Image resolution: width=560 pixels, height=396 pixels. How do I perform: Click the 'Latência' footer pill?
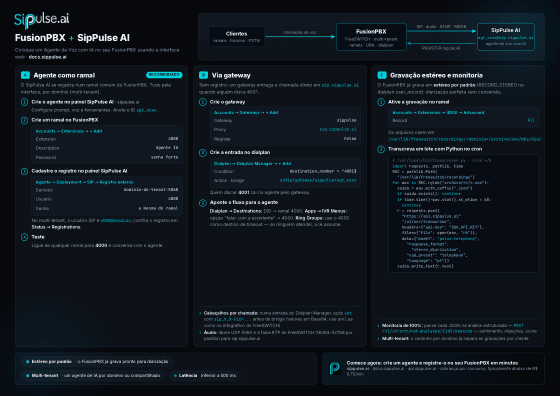click(205, 376)
